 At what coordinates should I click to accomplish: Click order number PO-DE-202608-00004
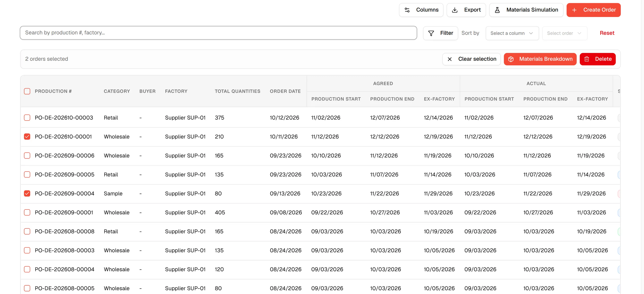(64, 269)
